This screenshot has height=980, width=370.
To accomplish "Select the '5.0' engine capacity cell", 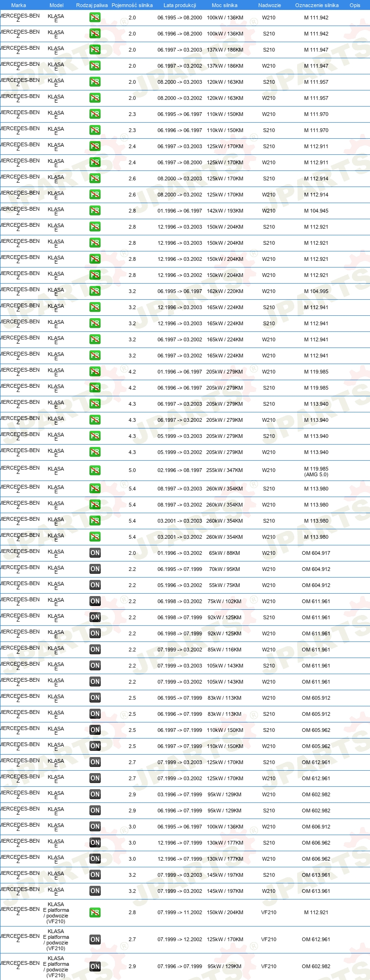I will coord(132,471).
